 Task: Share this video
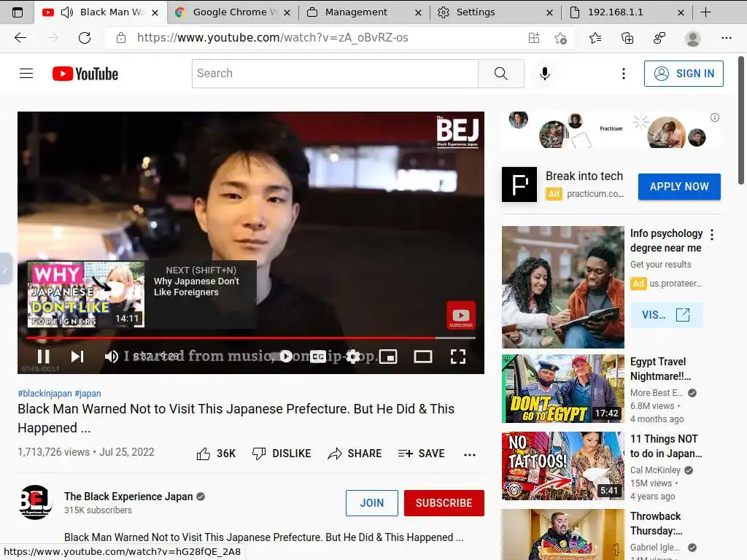click(x=355, y=454)
